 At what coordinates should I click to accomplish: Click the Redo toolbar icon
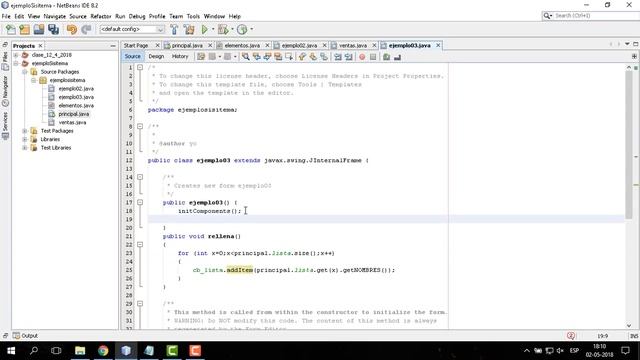coord(86,29)
